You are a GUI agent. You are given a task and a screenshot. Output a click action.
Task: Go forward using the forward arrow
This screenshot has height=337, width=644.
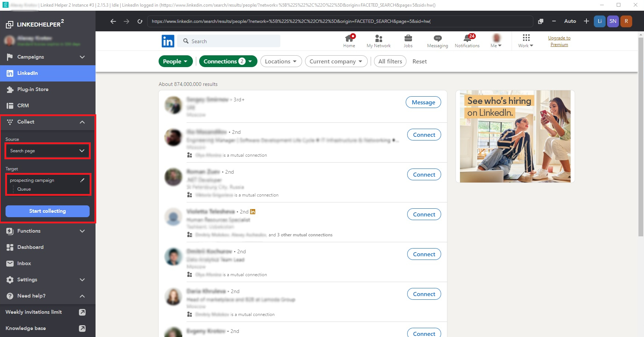(x=127, y=21)
